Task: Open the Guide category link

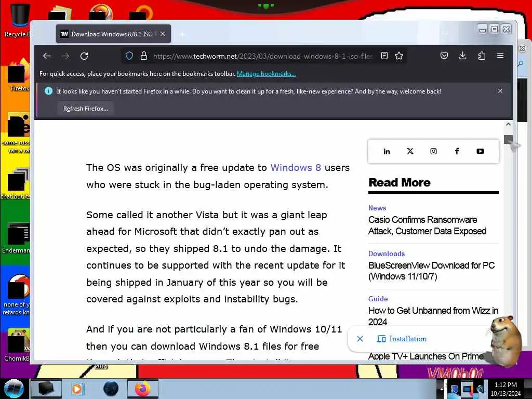Action: pyautogui.click(x=378, y=299)
